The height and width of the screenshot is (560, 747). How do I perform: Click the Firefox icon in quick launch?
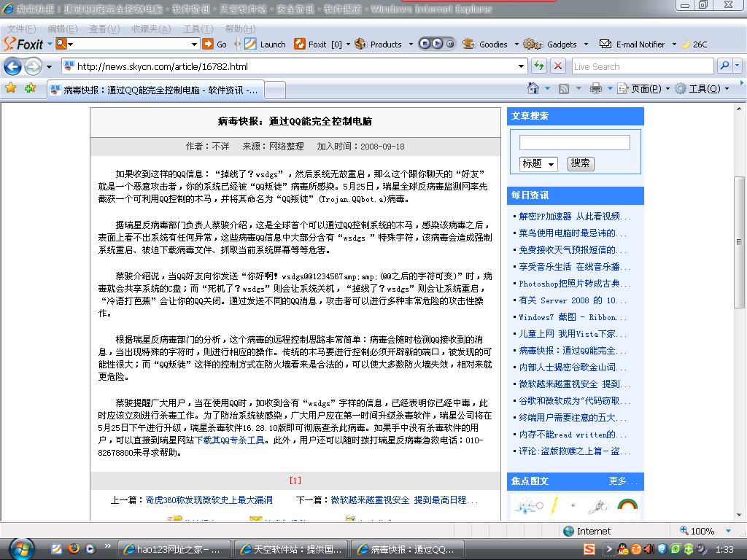point(74,548)
